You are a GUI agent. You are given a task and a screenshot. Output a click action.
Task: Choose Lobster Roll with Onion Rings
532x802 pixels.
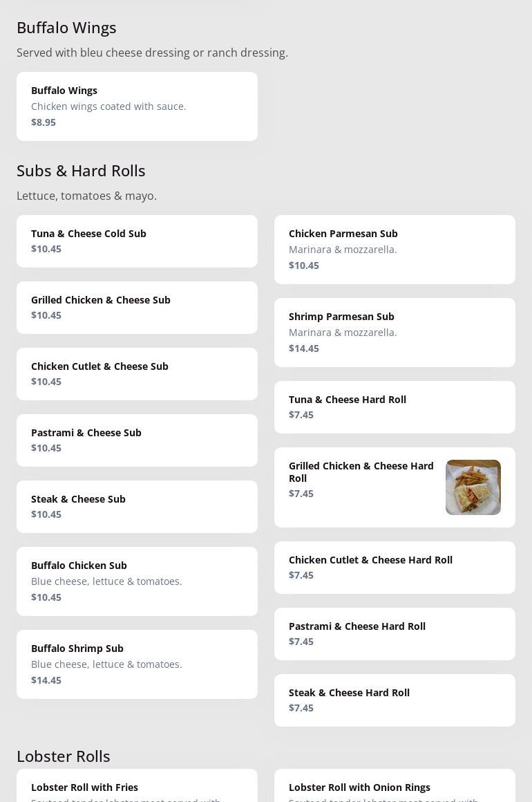pyautogui.click(x=395, y=787)
